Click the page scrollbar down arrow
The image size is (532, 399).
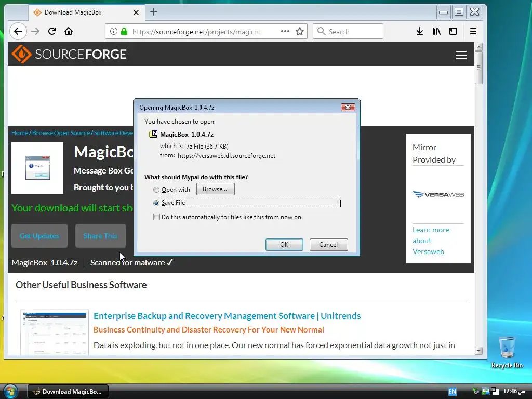pyautogui.click(x=478, y=351)
